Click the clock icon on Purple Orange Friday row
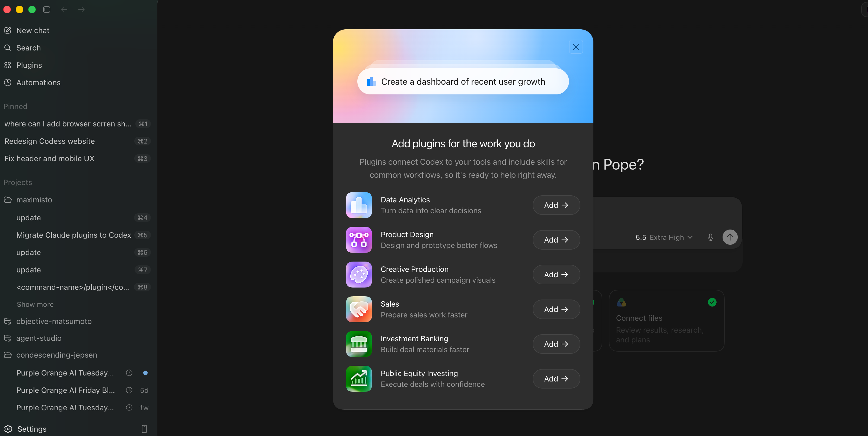Image resolution: width=868 pixels, height=436 pixels. click(x=129, y=390)
